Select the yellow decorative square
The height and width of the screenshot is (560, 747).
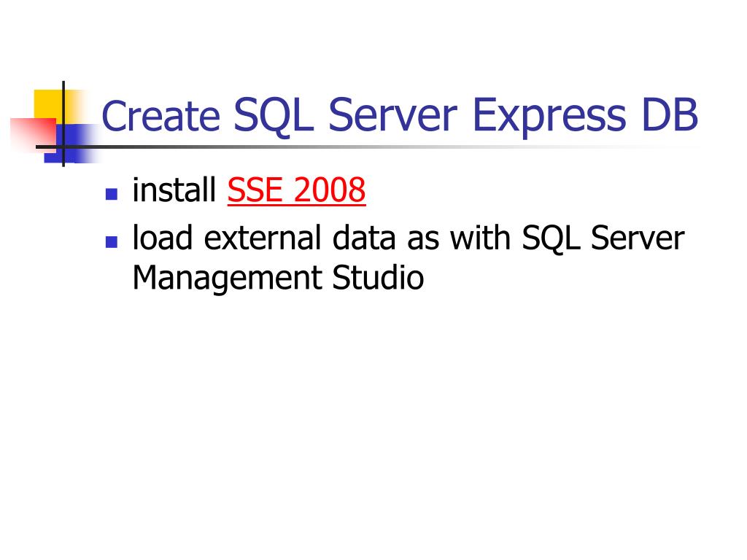click(49, 105)
